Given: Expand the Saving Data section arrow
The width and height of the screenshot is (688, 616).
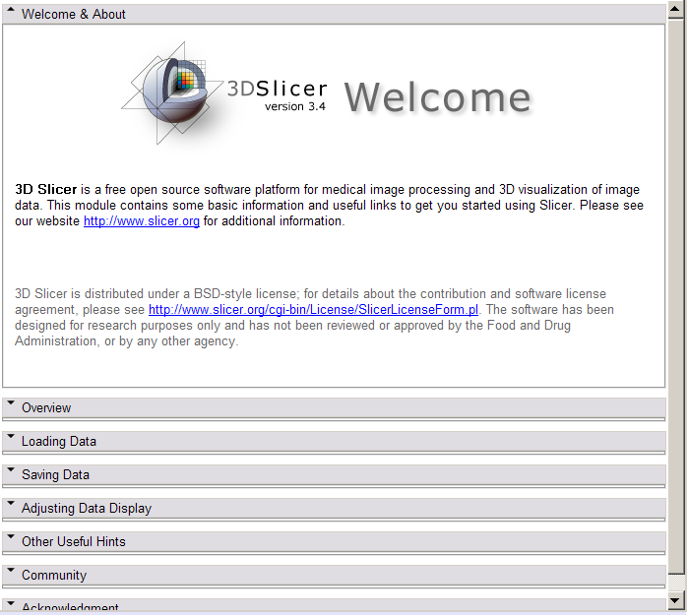Looking at the screenshot, I should (x=10, y=473).
